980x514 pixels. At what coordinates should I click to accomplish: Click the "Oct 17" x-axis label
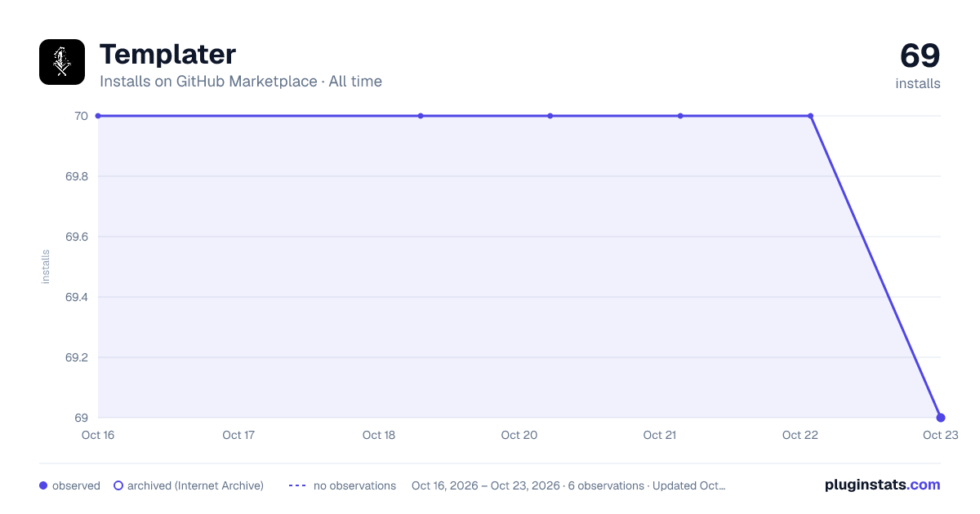[x=238, y=435]
